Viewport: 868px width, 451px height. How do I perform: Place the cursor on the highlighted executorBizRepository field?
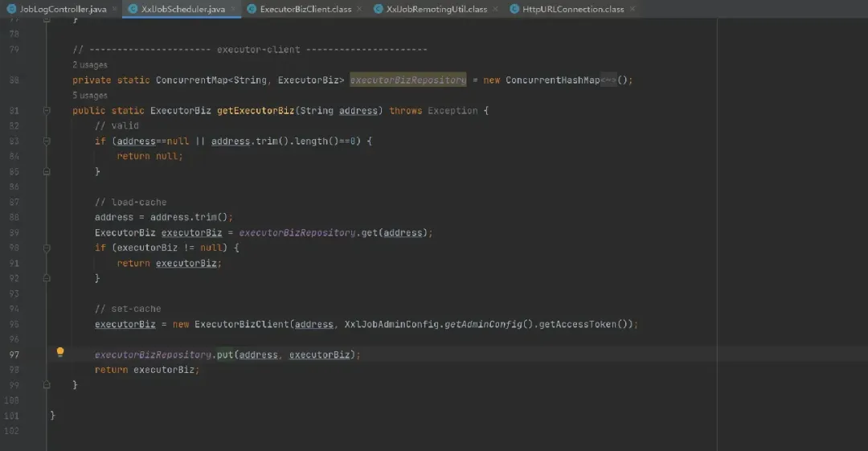coord(407,80)
